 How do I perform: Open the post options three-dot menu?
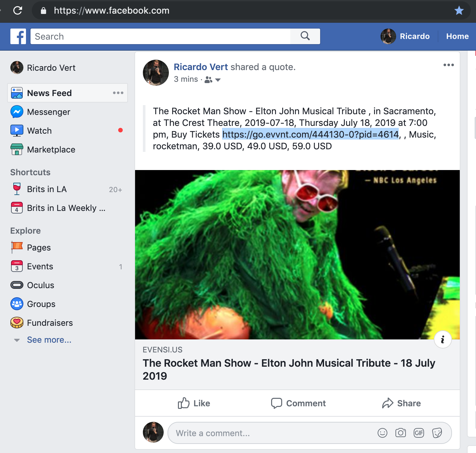[x=449, y=65]
